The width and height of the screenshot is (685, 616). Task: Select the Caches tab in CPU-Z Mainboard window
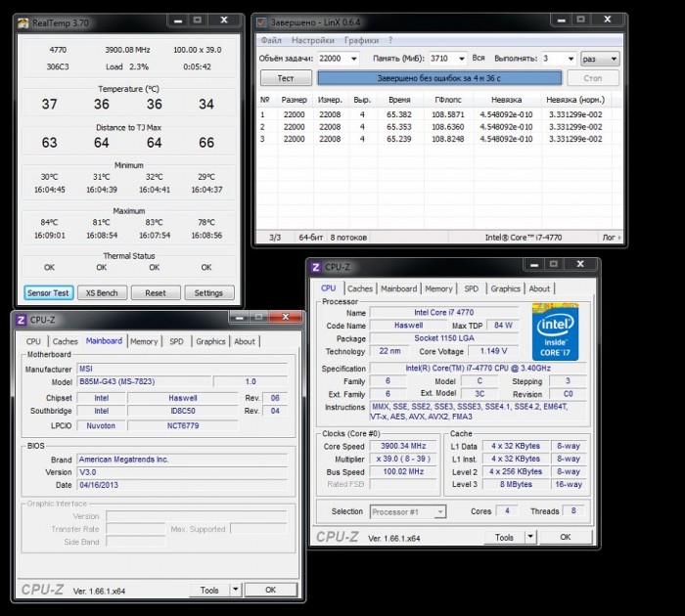coord(66,341)
